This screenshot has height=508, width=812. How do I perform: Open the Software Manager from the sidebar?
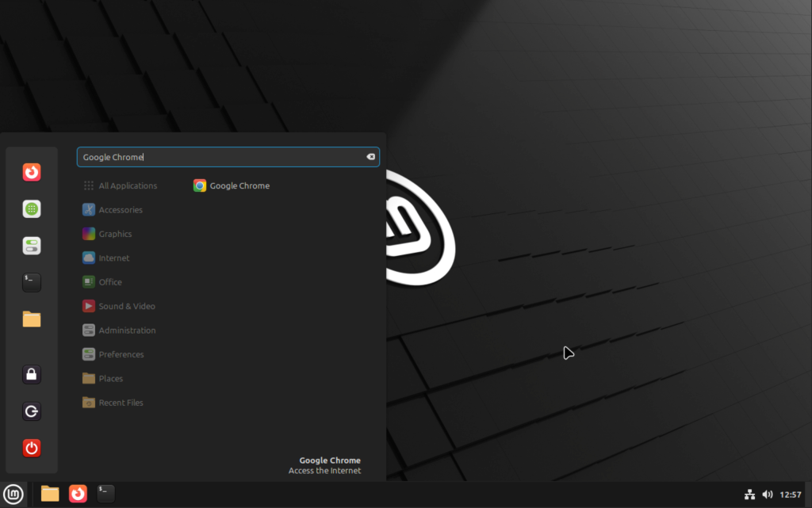(x=31, y=208)
